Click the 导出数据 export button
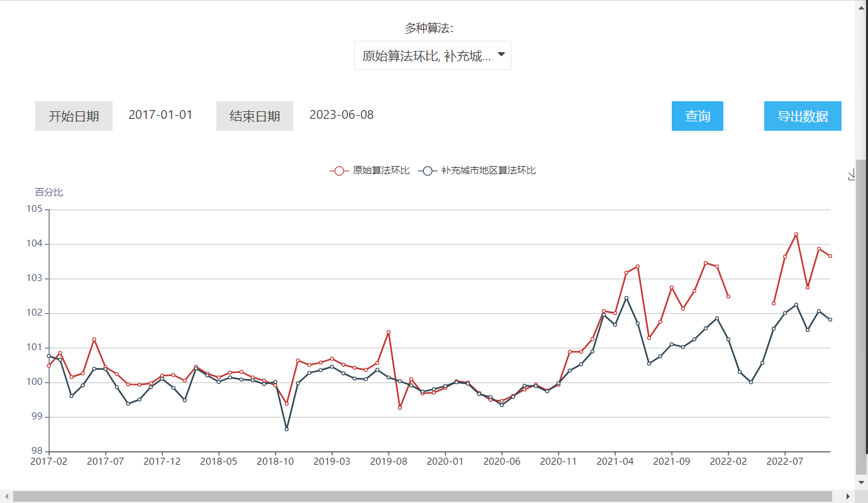Screen dimensions: 868x503 tap(803, 116)
